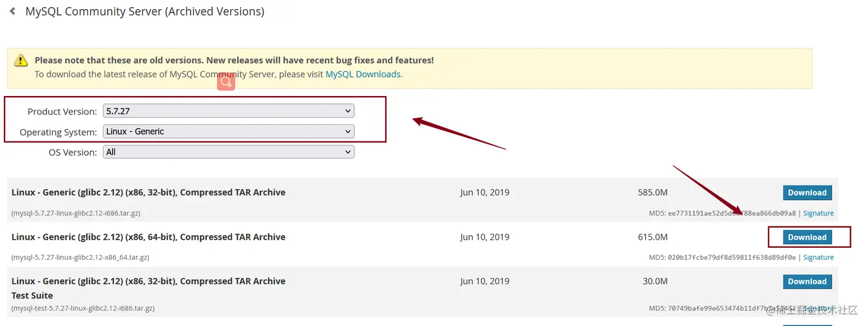Open the MySQL Downloads link
Viewport: 868px width, 326px height.
click(363, 74)
